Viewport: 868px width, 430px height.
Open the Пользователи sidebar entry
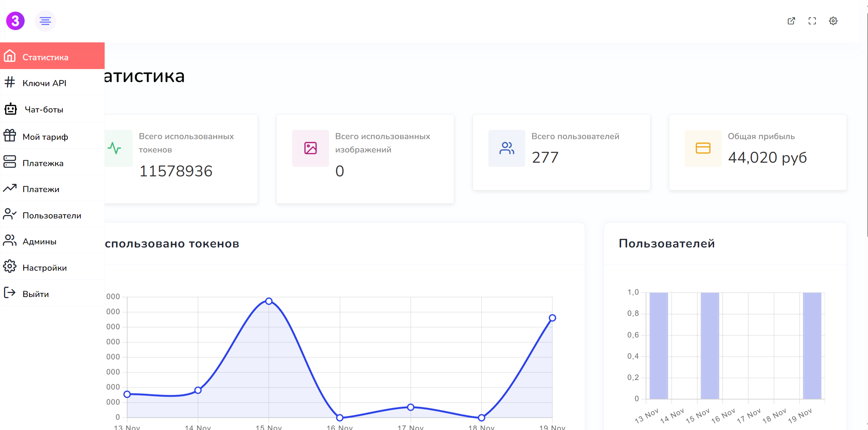click(x=52, y=215)
